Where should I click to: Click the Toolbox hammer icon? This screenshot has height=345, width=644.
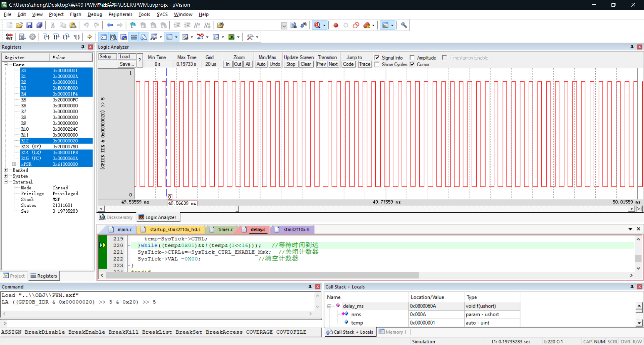point(250,37)
